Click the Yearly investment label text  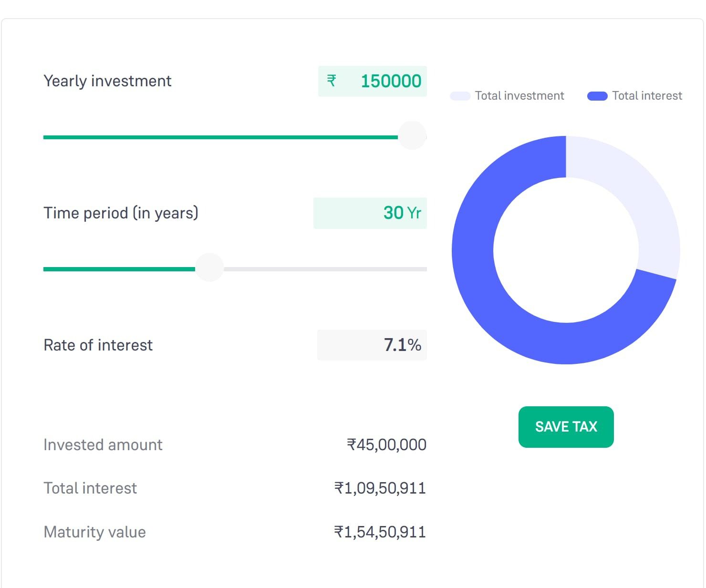pos(107,81)
